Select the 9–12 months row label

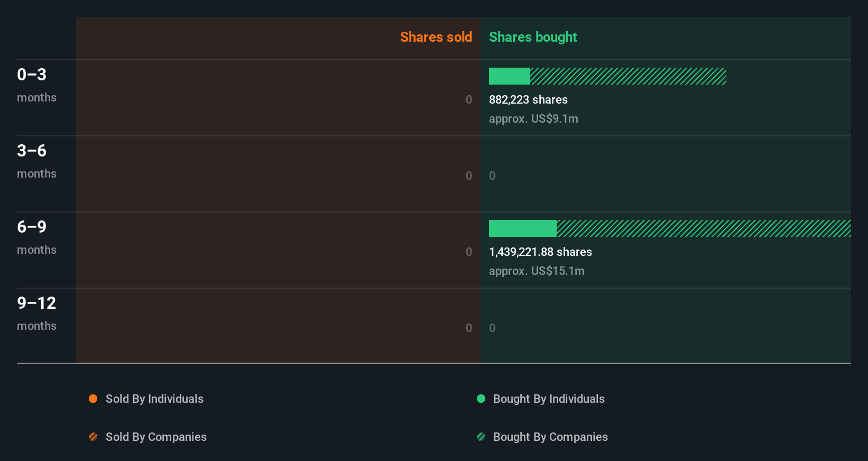coord(36,313)
